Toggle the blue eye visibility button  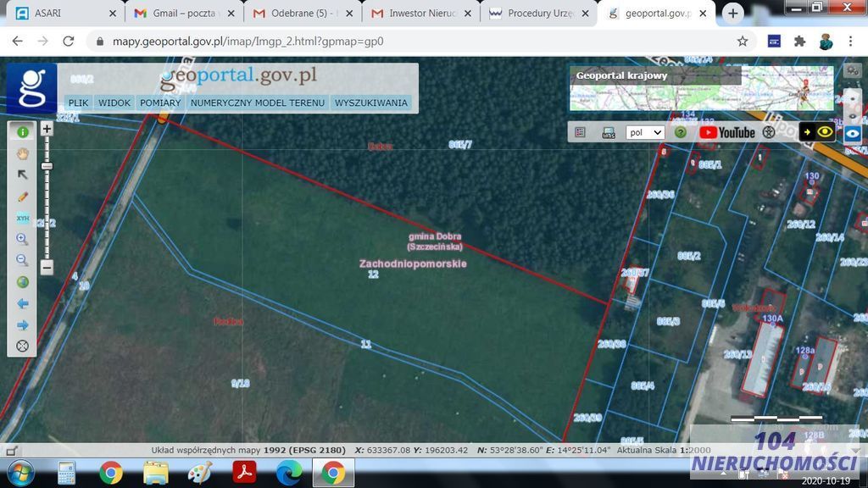coord(853,133)
